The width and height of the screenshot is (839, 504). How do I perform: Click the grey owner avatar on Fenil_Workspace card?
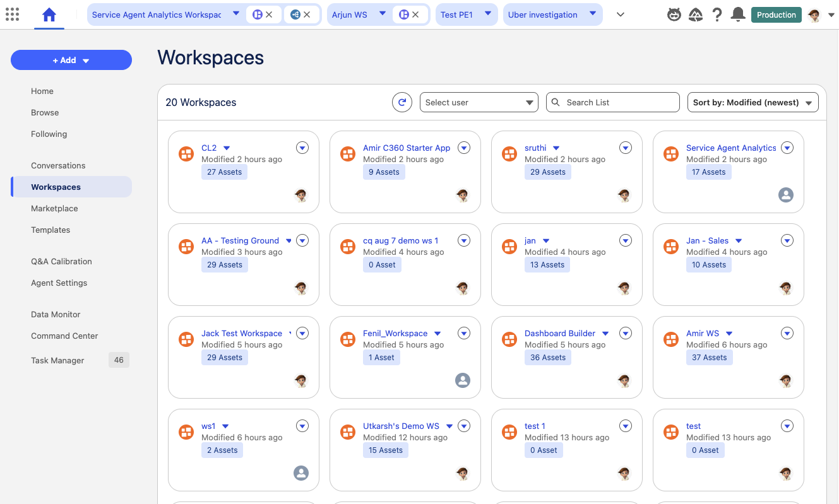[x=463, y=380]
